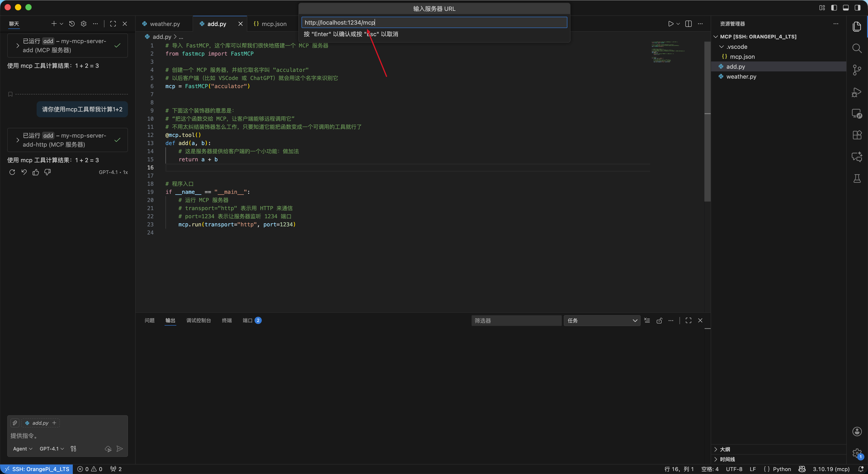The width and height of the screenshot is (868, 474).
Task: Toggle the output scroll lock icon
Action: click(659, 320)
